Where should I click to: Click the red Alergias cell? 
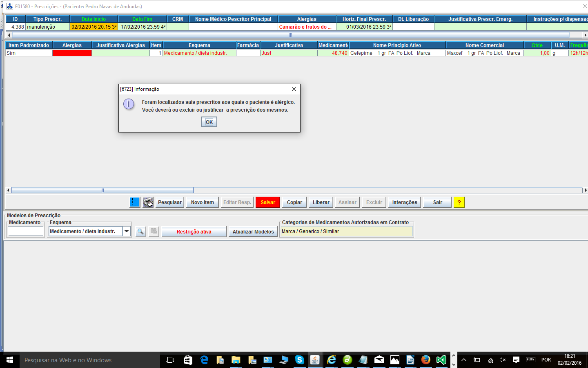(x=72, y=53)
